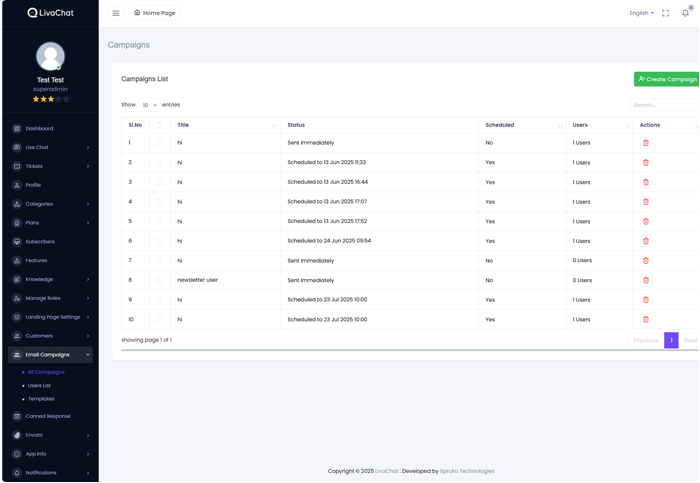Delete the newsletter user campaign
Screen dimensions: 700x483
tap(645, 280)
